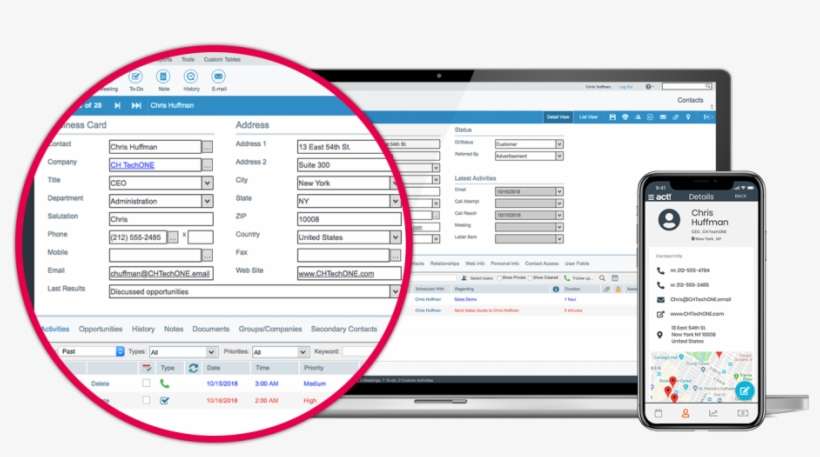Expand the State NY dropdown
Image resolution: width=820 pixels, height=457 pixels.
coord(395,201)
